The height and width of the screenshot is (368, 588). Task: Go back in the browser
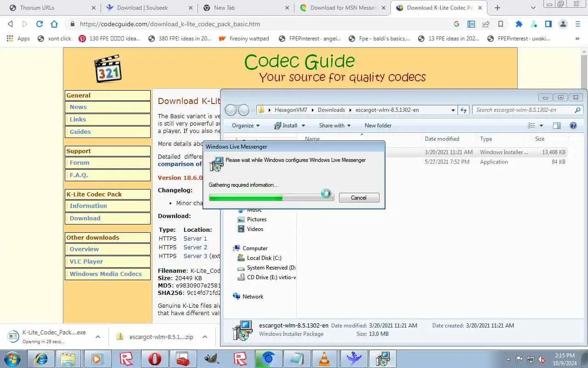(x=11, y=24)
